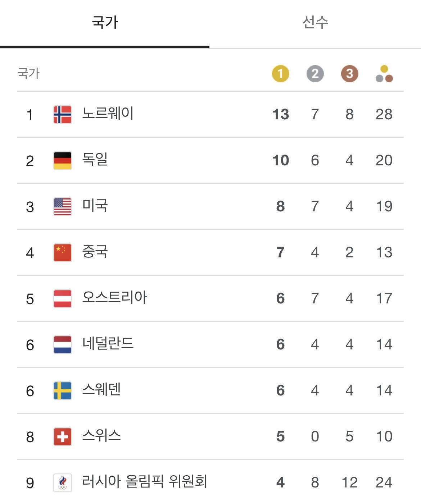This screenshot has width=421, height=504.
Task: Click the silver medal column icon
Action: tap(315, 74)
